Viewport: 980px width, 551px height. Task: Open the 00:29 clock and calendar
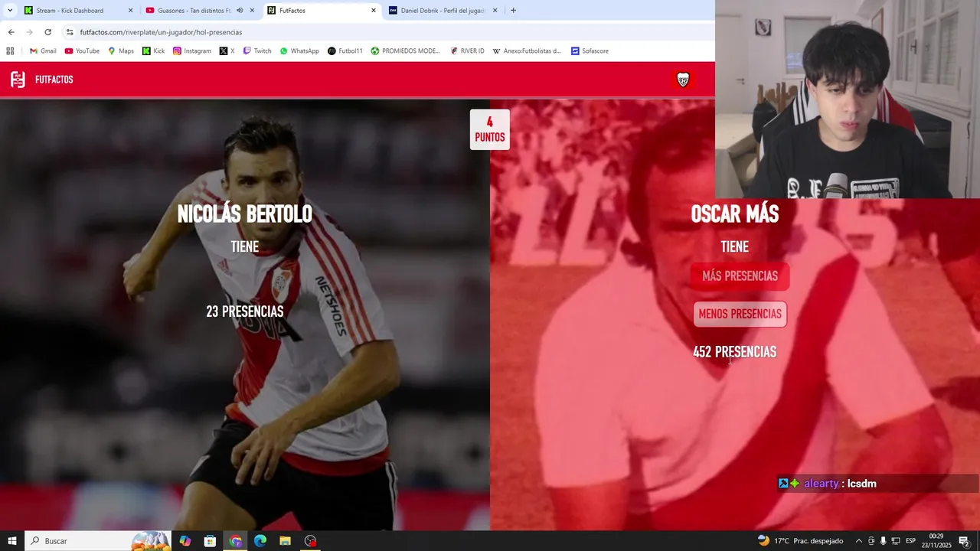936,541
